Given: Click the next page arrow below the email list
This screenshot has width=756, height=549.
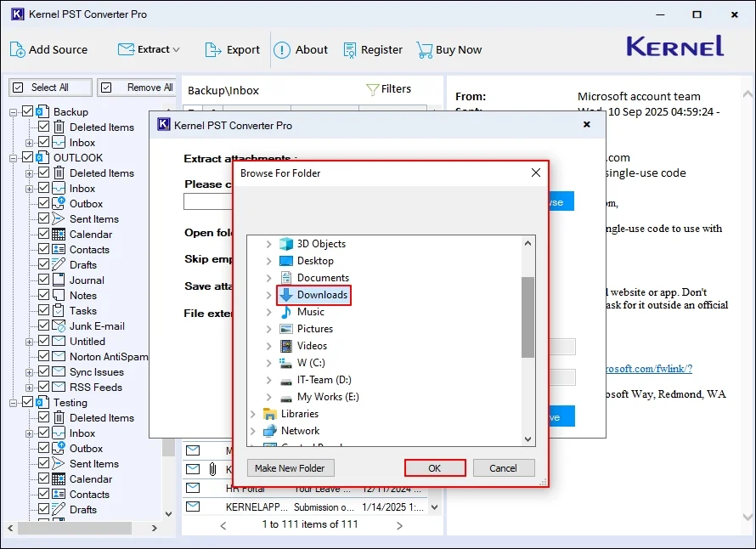Looking at the screenshot, I should pyautogui.click(x=398, y=524).
